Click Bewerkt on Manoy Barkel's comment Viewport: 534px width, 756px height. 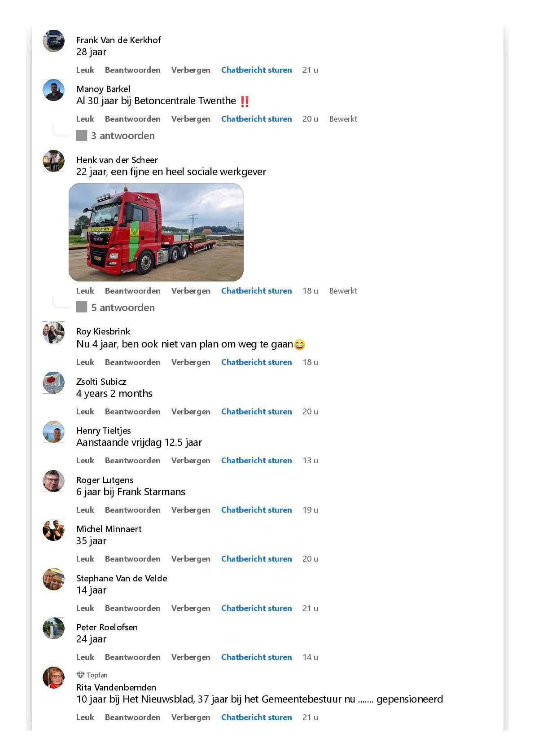[x=343, y=119]
